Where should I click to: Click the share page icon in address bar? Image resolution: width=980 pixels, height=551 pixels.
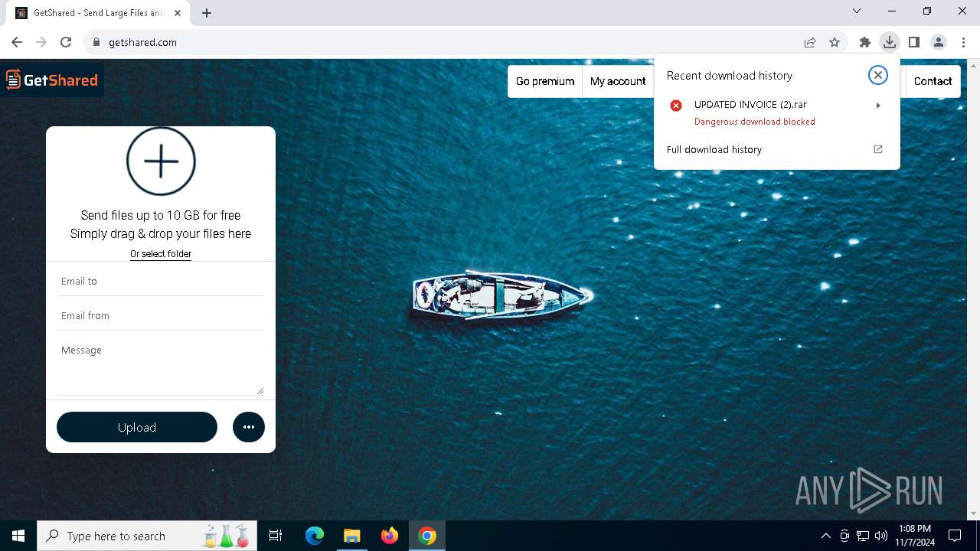tap(810, 42)
